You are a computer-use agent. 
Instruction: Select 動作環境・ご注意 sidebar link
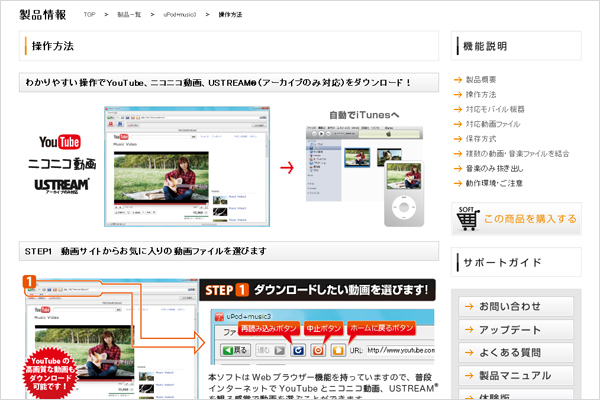click(x=501, y=184)
